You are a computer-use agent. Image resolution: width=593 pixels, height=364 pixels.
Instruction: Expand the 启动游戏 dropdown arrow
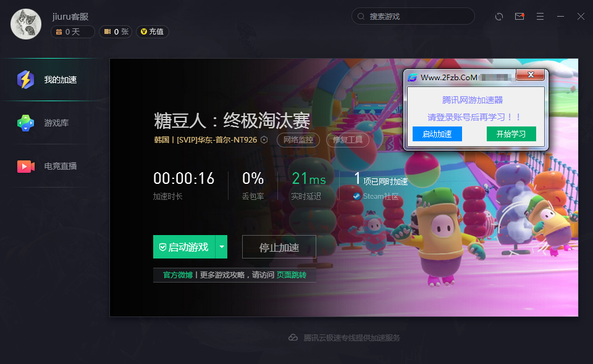[x=222, y=247]
